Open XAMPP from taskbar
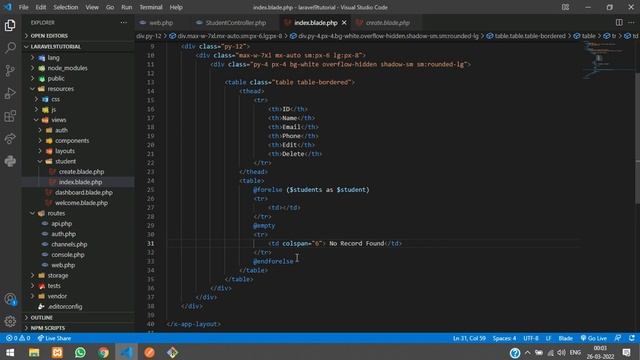The width and height of the screenshot is (640, 360). (57, 353)
